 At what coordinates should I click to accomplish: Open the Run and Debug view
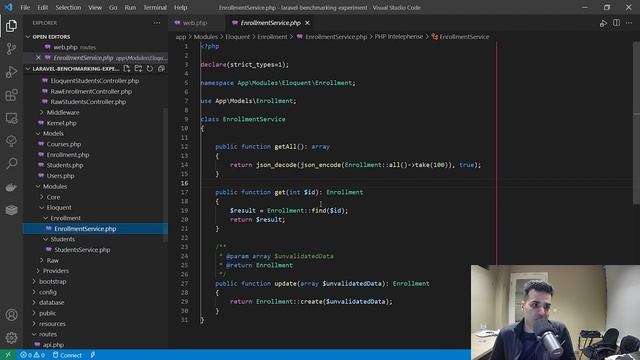pyautogui.click(x=11, y=72)
